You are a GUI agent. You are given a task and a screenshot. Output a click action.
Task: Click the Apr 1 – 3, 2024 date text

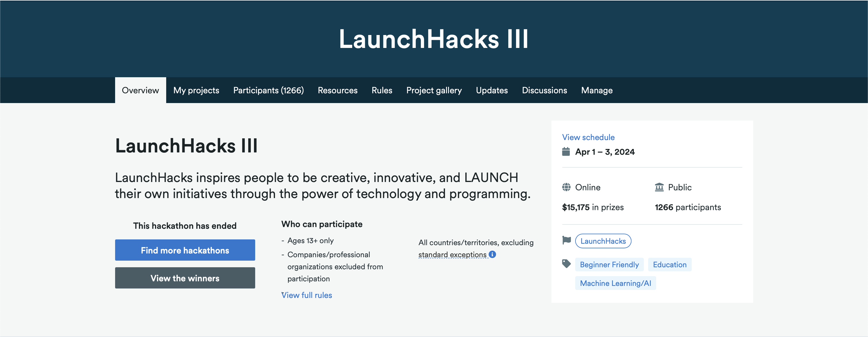(x=605, y=152)
